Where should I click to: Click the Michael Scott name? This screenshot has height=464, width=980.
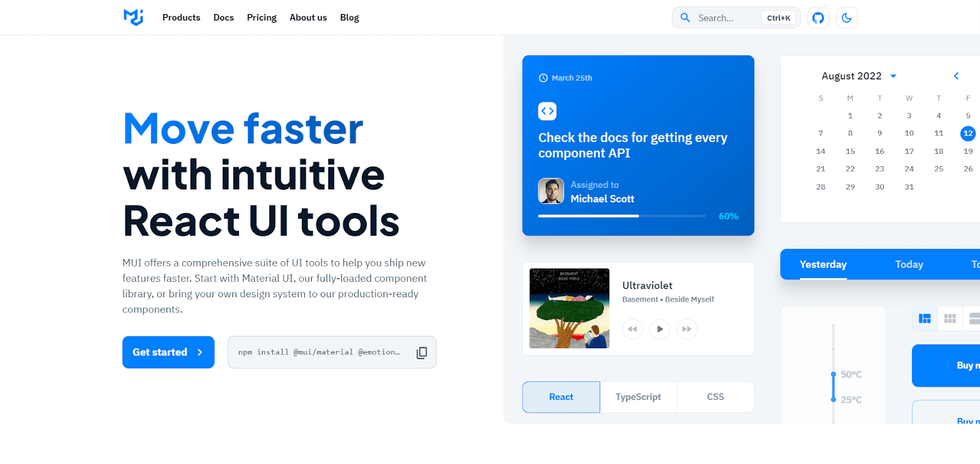point(603,199)
